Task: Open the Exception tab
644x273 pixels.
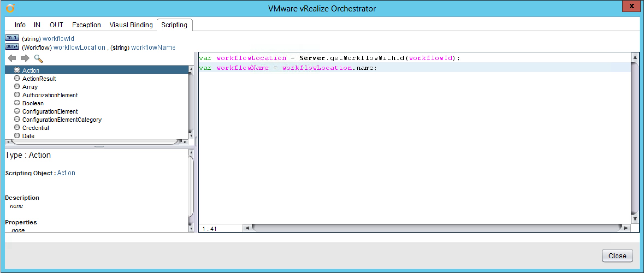Action: point(86,25)
